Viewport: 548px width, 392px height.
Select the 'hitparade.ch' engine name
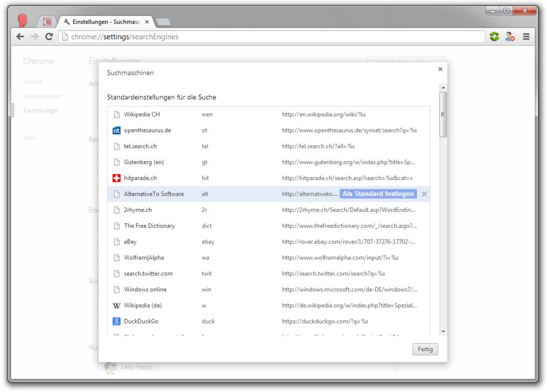pos(140,178)
